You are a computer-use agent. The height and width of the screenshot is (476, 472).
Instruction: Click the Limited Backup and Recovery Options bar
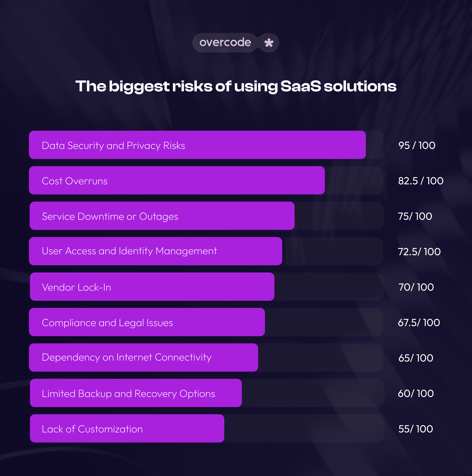pos(136,393)
